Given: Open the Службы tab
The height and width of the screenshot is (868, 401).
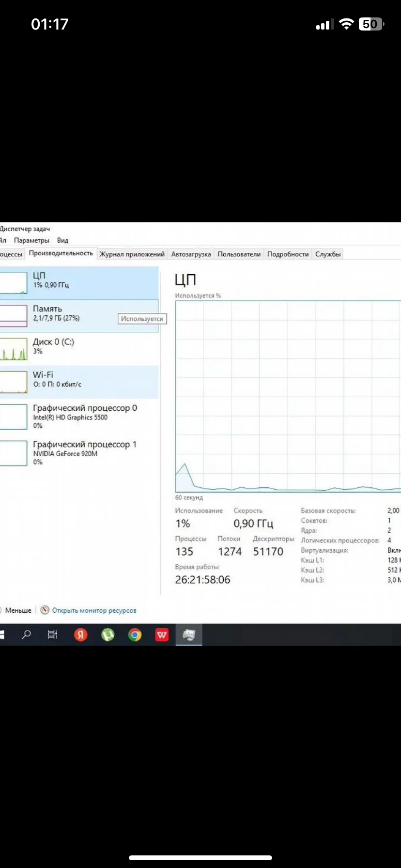Looking at the screenshot, I should pyautogui.click(x=328, y=254).
